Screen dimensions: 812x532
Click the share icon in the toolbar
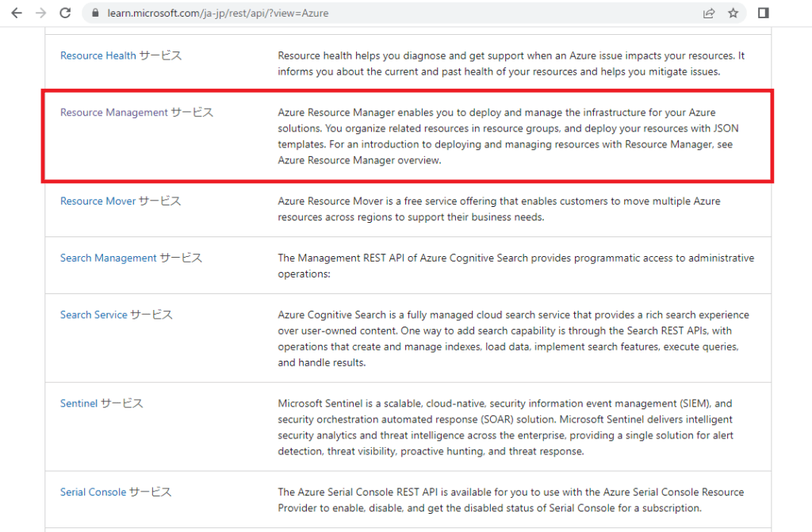pos(708,13)
